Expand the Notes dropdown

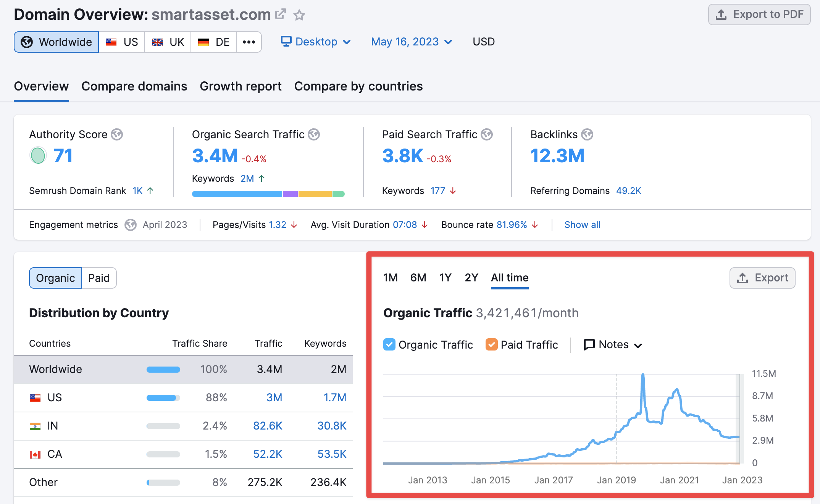[613, 345]
